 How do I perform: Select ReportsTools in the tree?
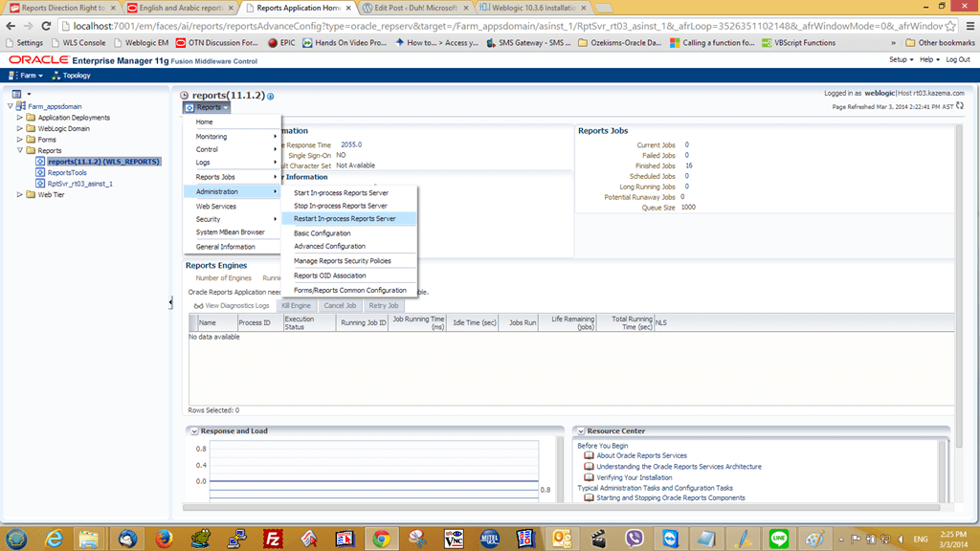(x=67, y=172)
